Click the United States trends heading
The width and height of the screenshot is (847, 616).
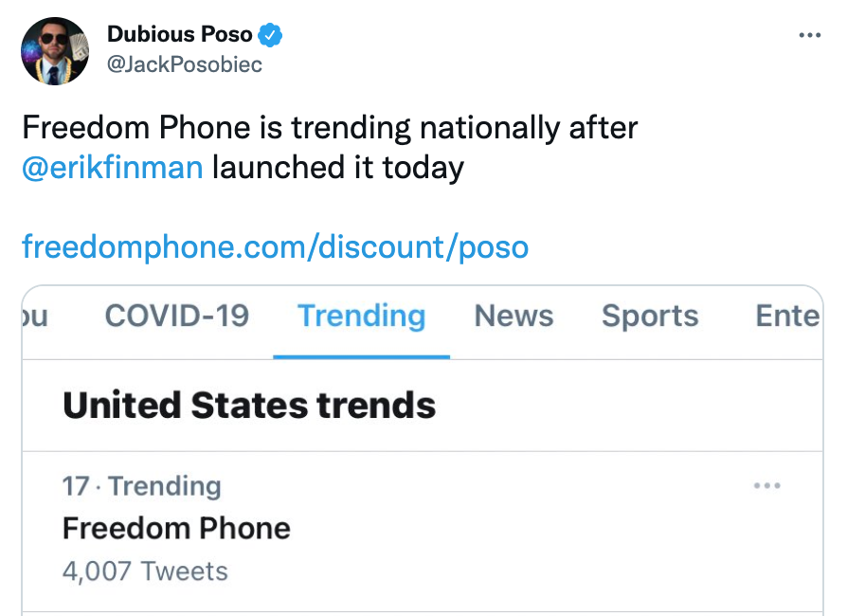tap(248, 405)
